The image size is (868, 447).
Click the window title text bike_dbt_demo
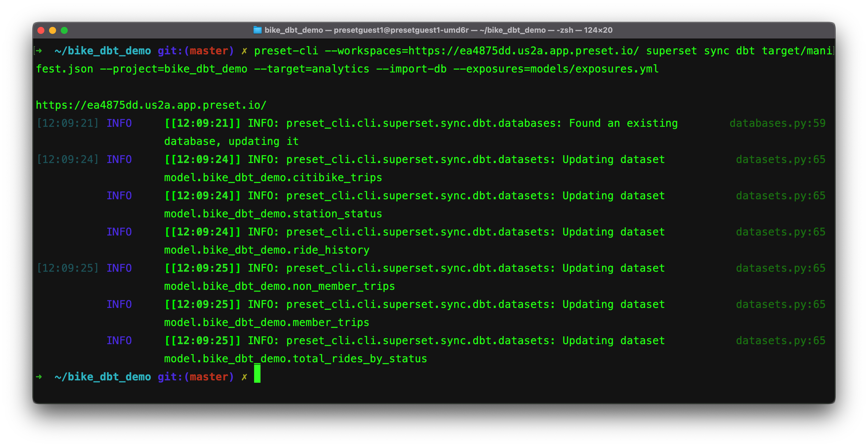[x=294, y=30]
